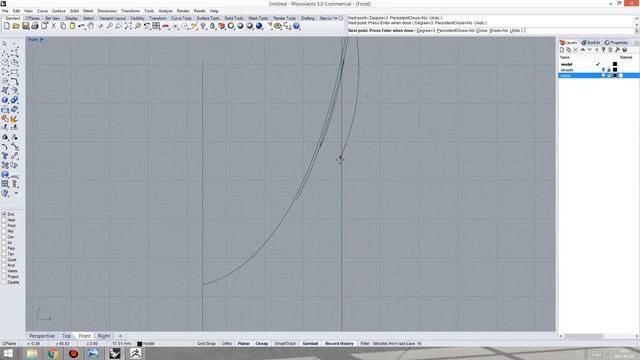Open the Surface menu
The image size is (640, 360).
click(58, 11)
